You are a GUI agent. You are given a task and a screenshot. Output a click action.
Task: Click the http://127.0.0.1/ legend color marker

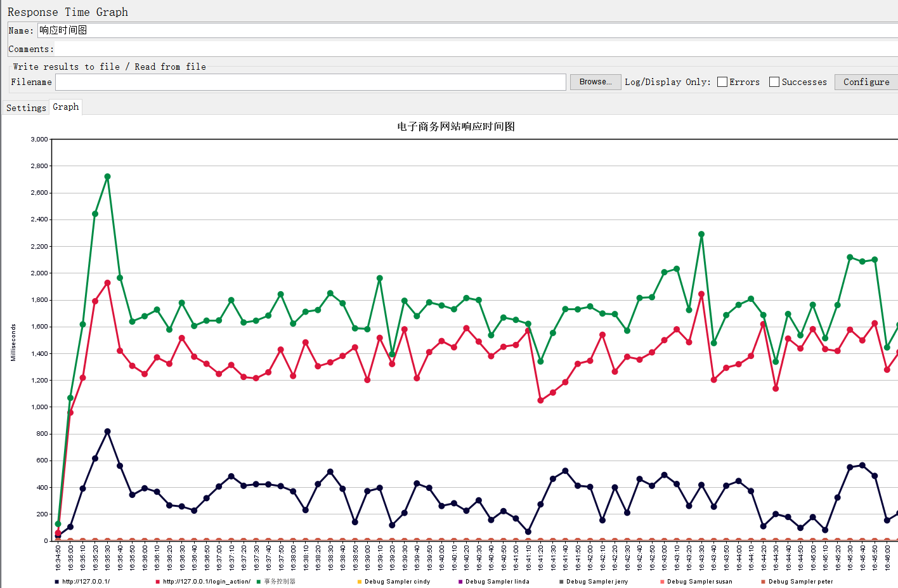click(x=56, y=582)
